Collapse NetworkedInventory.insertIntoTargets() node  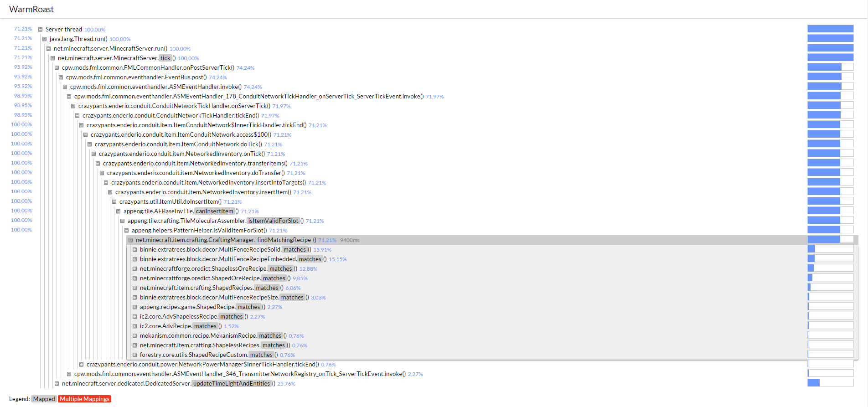tap(106, 183)
